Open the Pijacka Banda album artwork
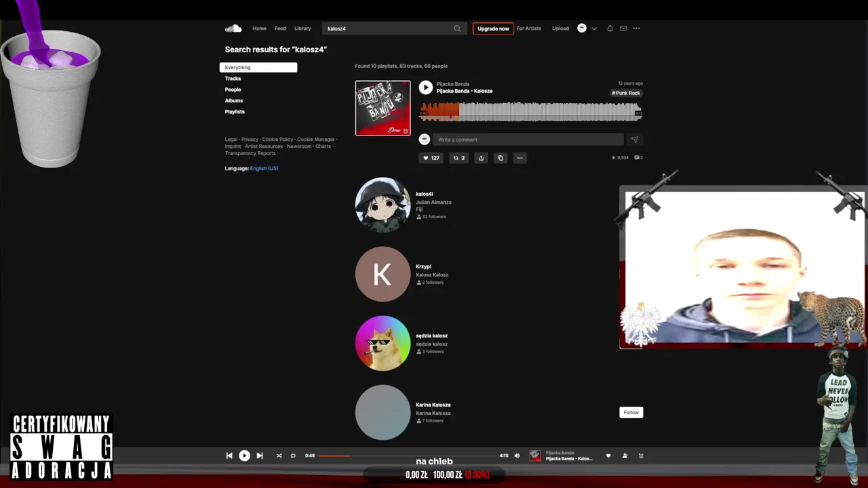 382,108
